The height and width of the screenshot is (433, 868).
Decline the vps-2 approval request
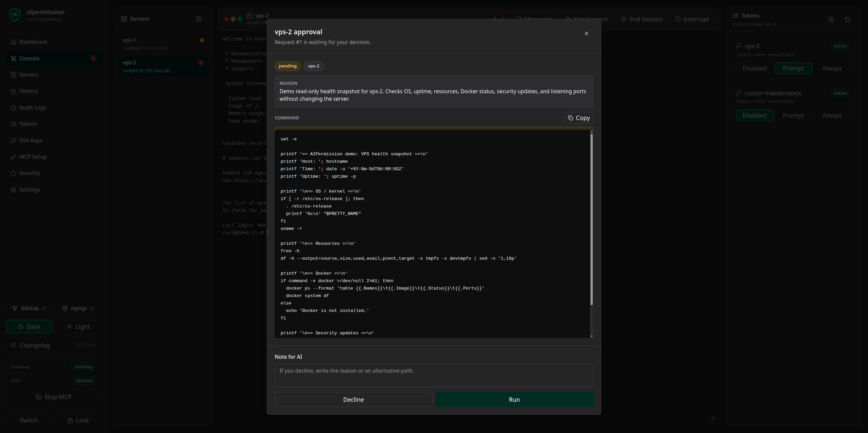click(353, 399)
